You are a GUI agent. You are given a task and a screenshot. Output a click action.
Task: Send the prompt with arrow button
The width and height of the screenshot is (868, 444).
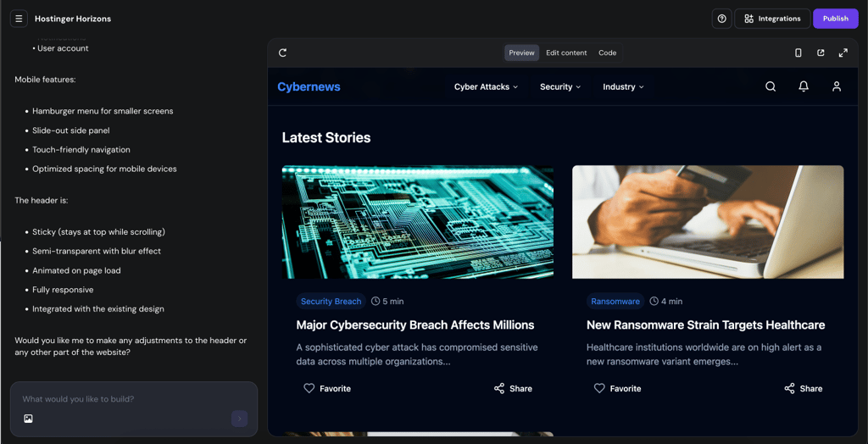pos(239,419)
